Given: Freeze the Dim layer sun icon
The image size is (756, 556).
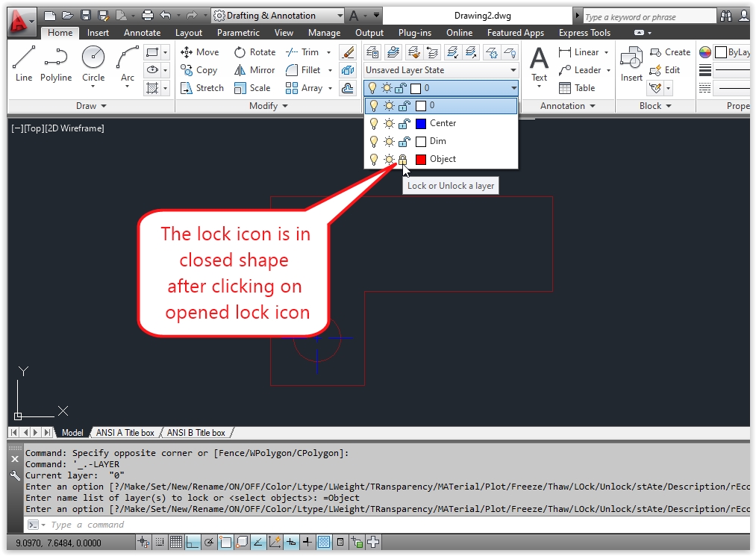Looking at the screenshot, I should point(388,141).
